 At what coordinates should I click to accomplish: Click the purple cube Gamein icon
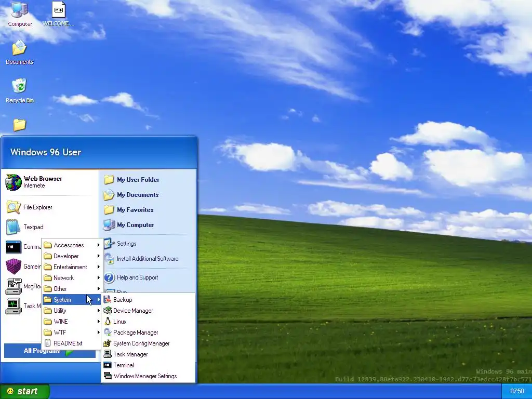point(14,267)
